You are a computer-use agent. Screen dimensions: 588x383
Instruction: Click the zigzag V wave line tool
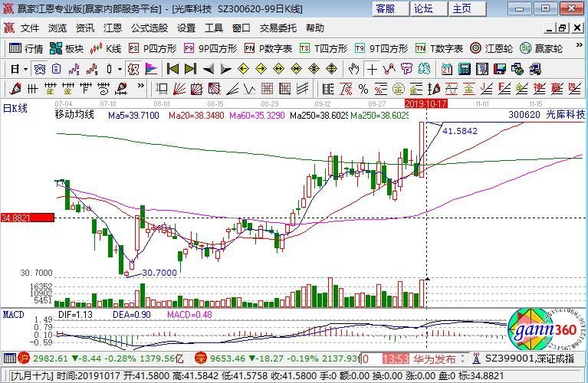point(249,89)
